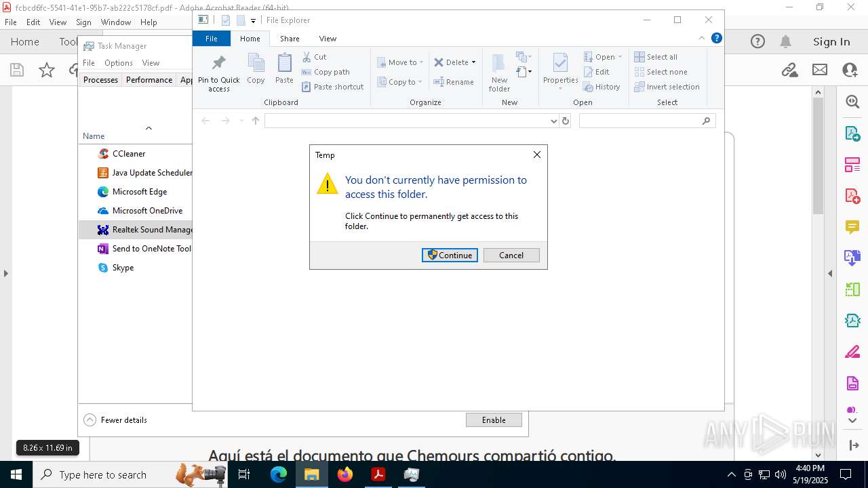Click the Acrobat share link icon

point(789,69)
